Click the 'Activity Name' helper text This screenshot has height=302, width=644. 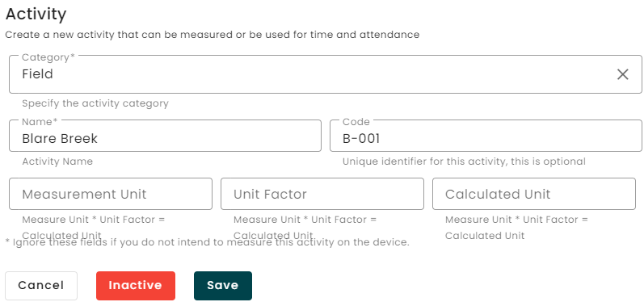pos(57,161)
